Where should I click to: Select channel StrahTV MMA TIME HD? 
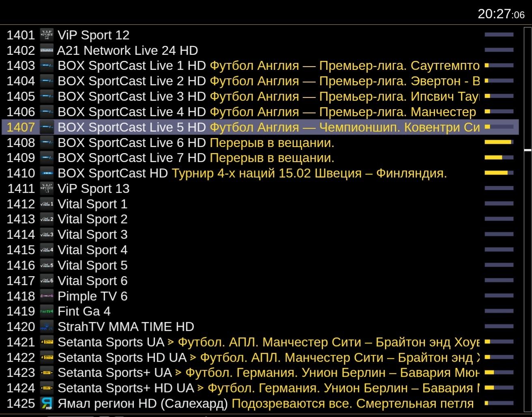260,326
